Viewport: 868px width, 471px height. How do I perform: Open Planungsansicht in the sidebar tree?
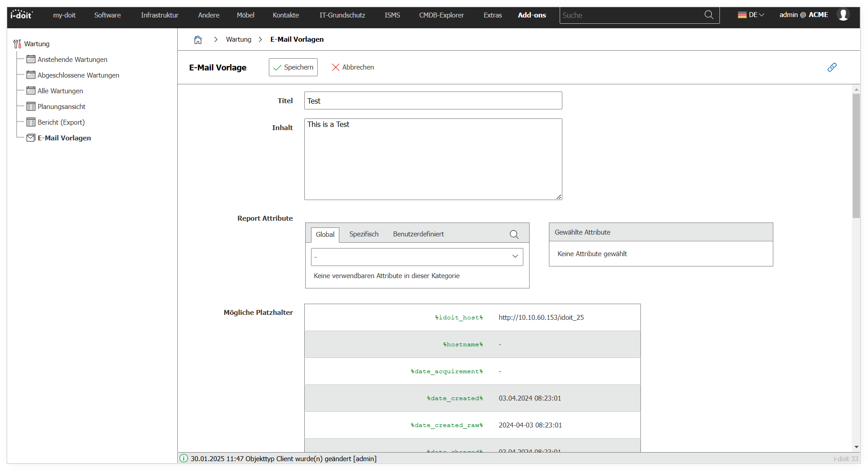point(61,107)
